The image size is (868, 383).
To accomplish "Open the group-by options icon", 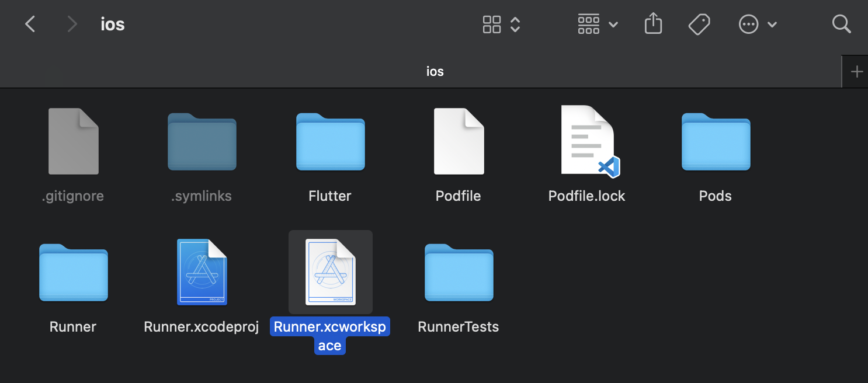I will [x=589, y=24].
